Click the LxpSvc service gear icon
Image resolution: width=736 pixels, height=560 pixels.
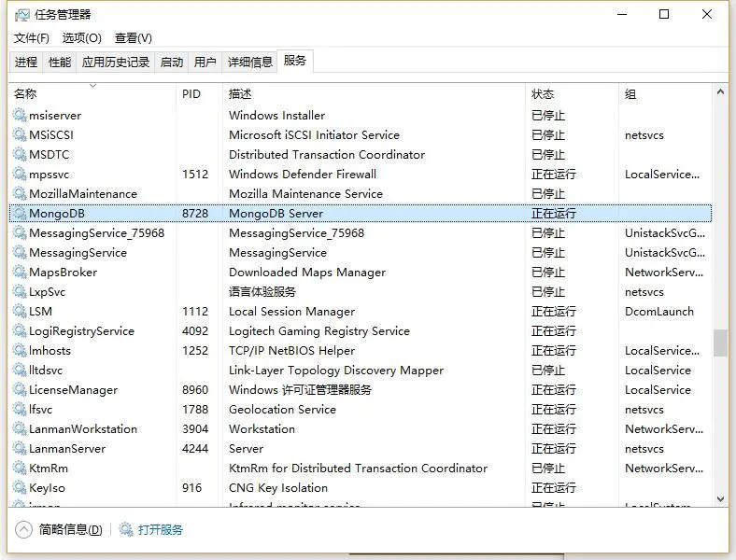(x=20, y=291)
